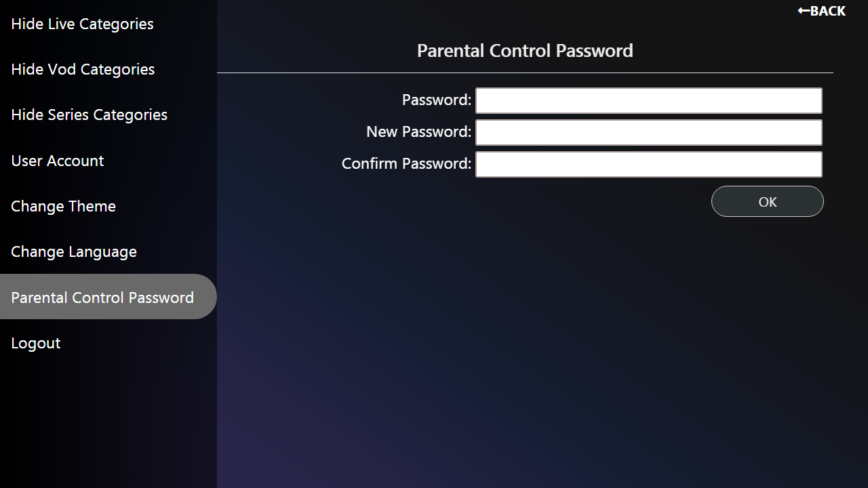Screen dimensions: 868x488
Task: Open the User Account section
Action: (58, 161)
